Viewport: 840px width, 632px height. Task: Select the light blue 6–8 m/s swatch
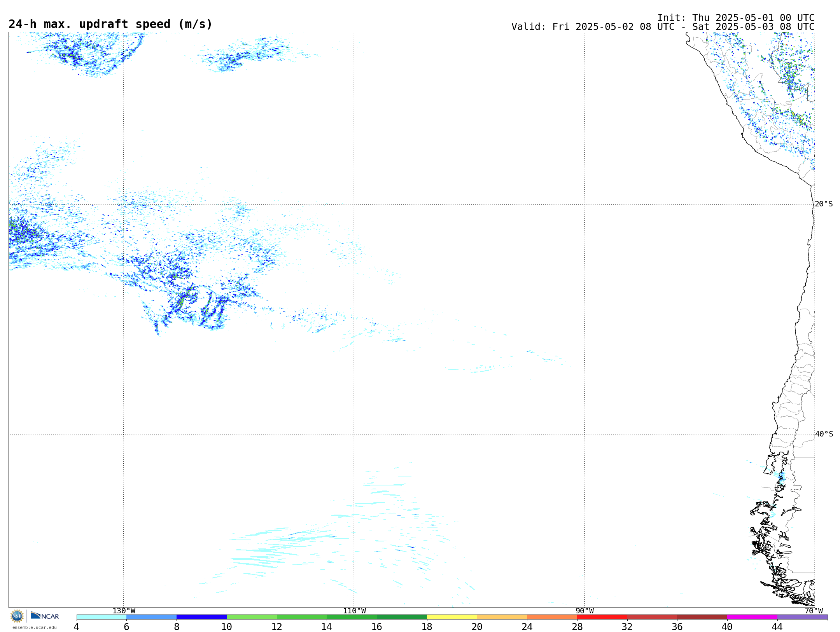click(152, 617)
